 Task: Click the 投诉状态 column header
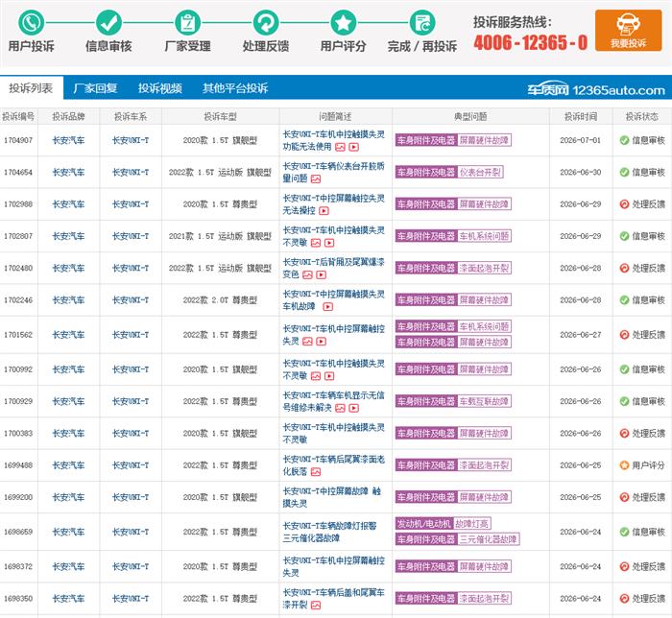[642, 116]
